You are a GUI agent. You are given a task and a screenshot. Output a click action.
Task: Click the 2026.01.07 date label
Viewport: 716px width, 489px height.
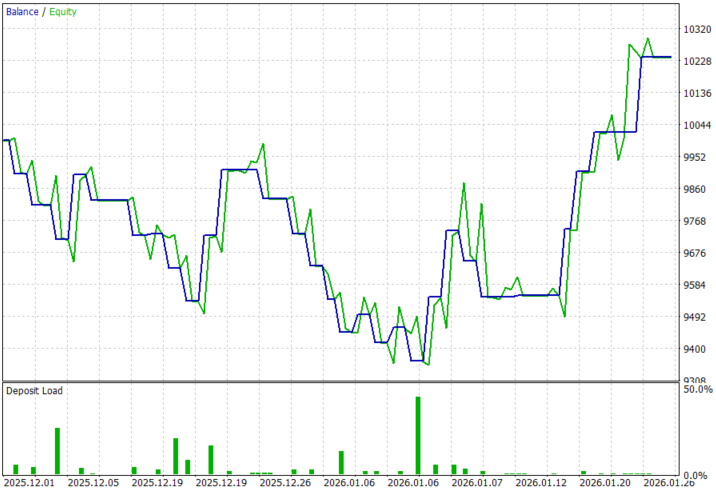coord(477,483)
